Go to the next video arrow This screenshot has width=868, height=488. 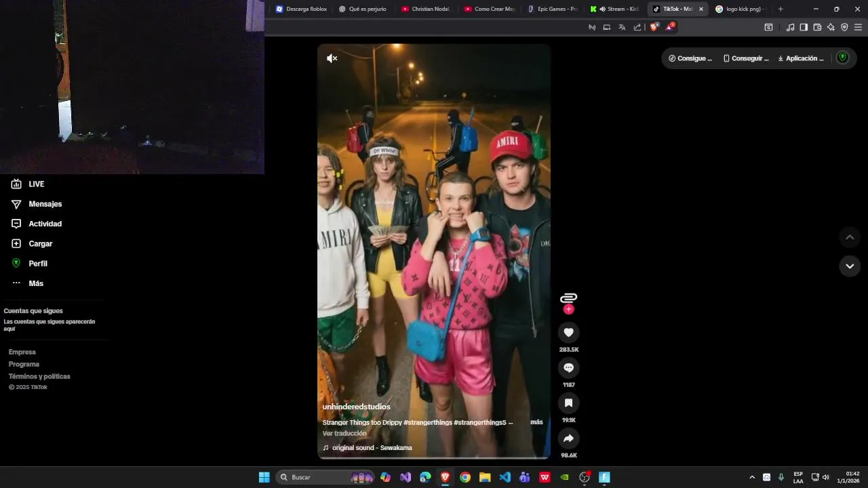850,266
